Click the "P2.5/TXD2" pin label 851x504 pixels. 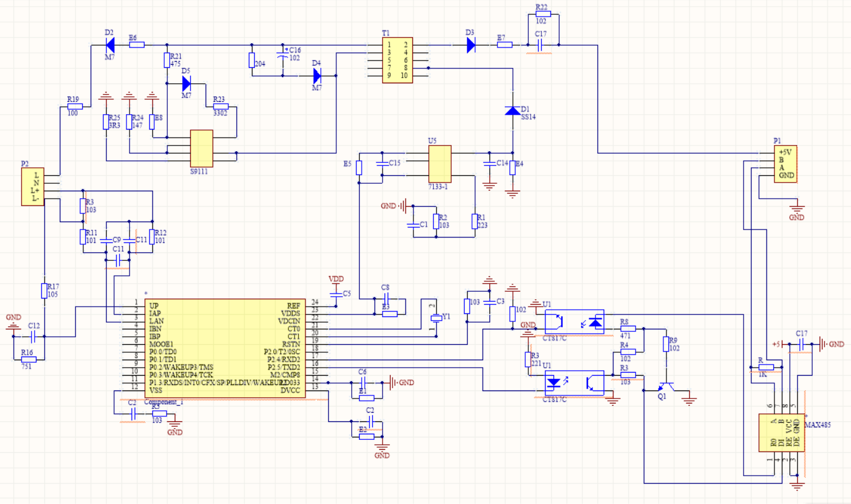(x=283, y=367)
